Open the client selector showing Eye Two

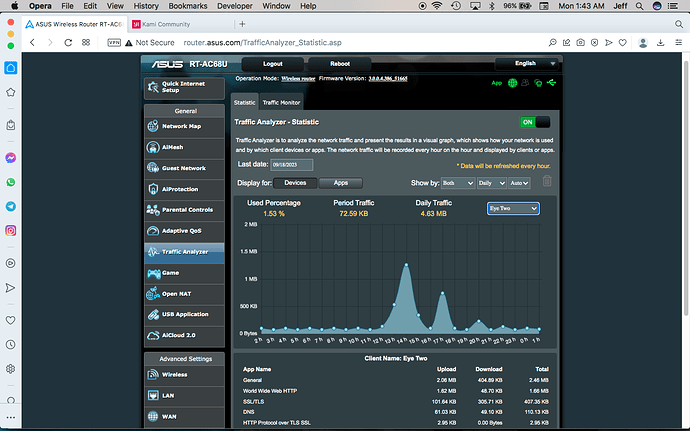[513, 208]
